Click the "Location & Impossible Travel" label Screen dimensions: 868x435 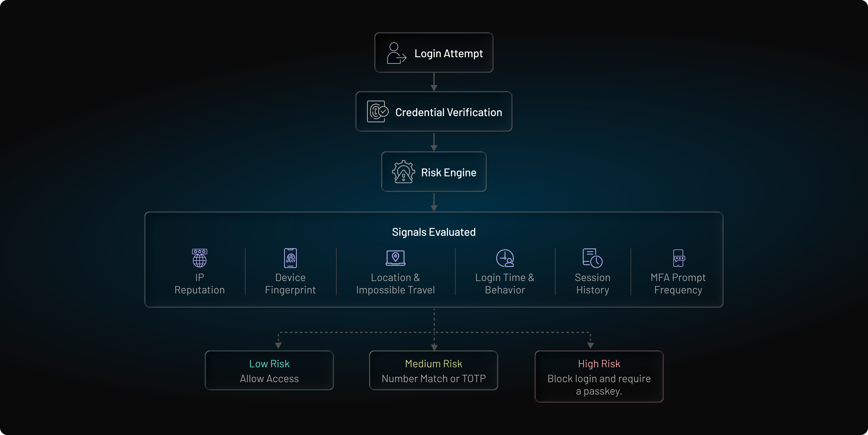pos(395,283)
